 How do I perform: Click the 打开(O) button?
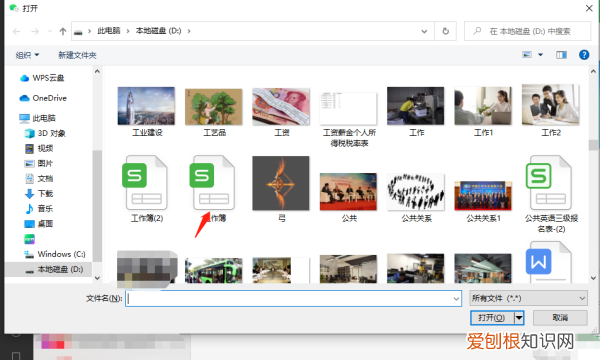pyautogui.click(x=492, y=318)
